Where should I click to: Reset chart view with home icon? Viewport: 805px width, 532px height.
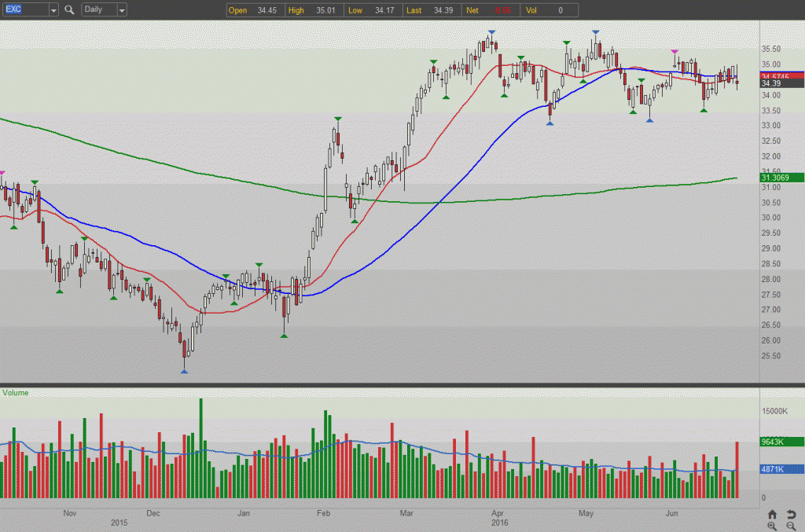click(x=772, y=515)
